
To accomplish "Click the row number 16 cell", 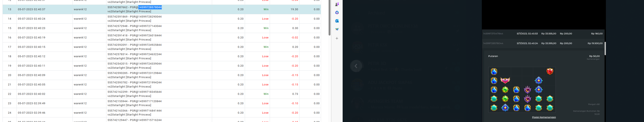I will [x=9, y=38].
